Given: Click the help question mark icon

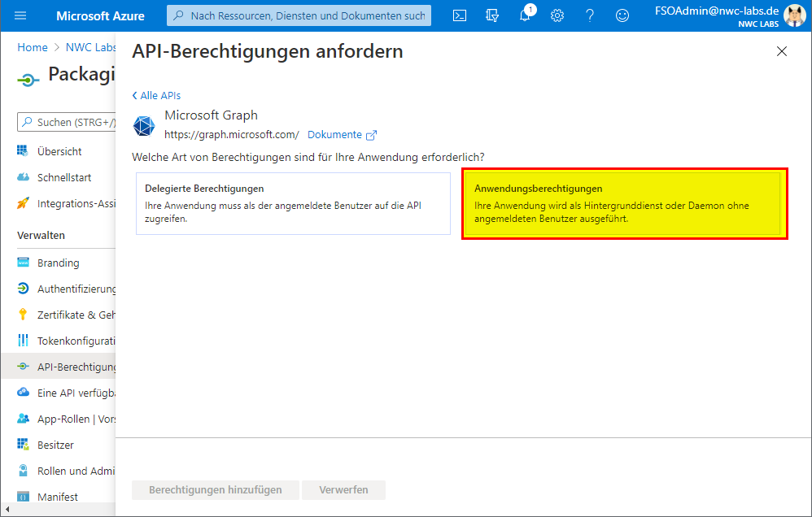Looking at the screenshot, I should 590,15.
